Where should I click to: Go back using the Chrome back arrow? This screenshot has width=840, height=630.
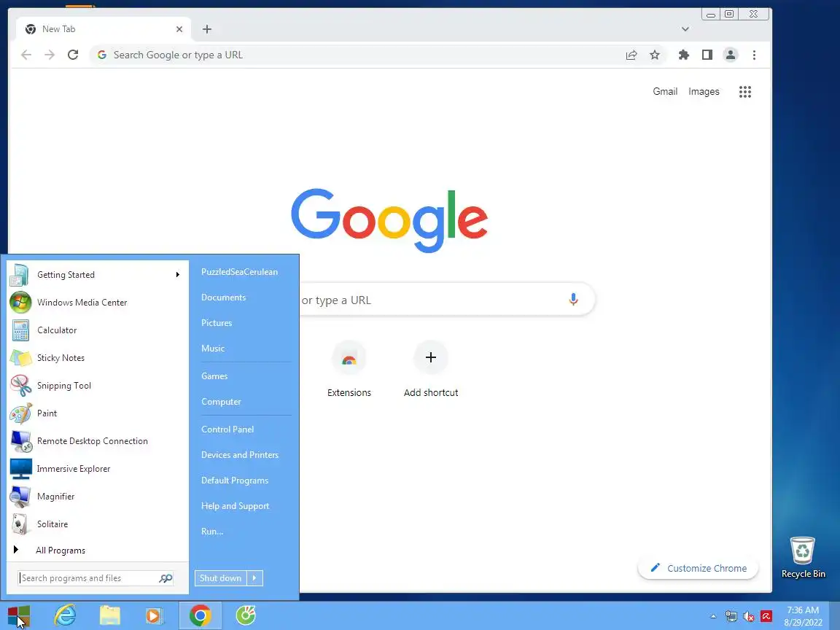tap(26, 55)
